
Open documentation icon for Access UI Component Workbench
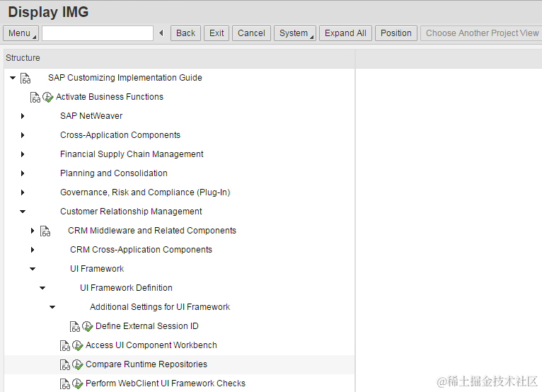point(65,346)
